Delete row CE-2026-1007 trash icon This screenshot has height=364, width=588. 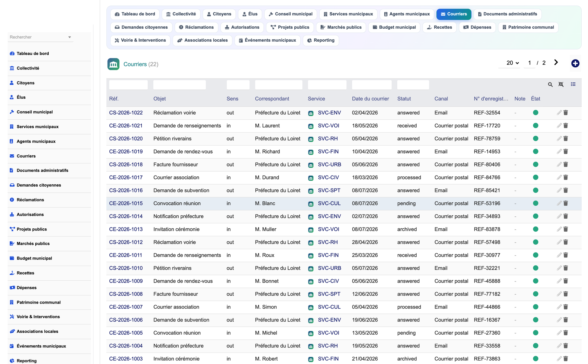[566, 307]
